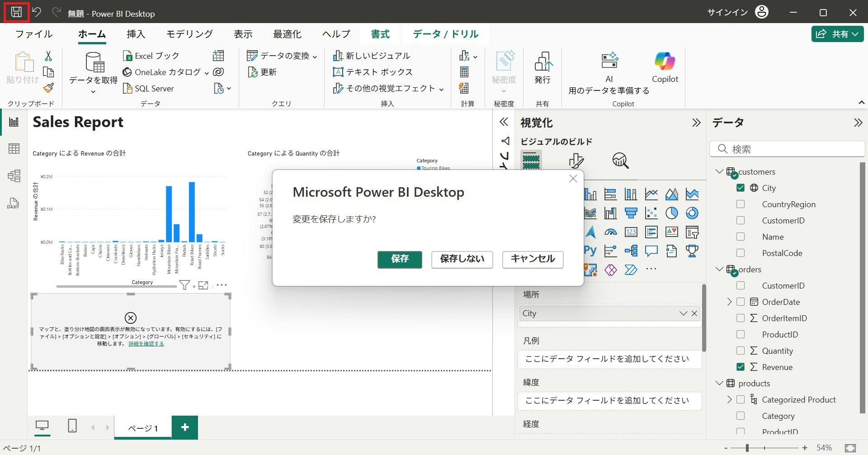Check the Quantity field checkbox
This screenshot has width=868, height=455.
click(741, 351)
